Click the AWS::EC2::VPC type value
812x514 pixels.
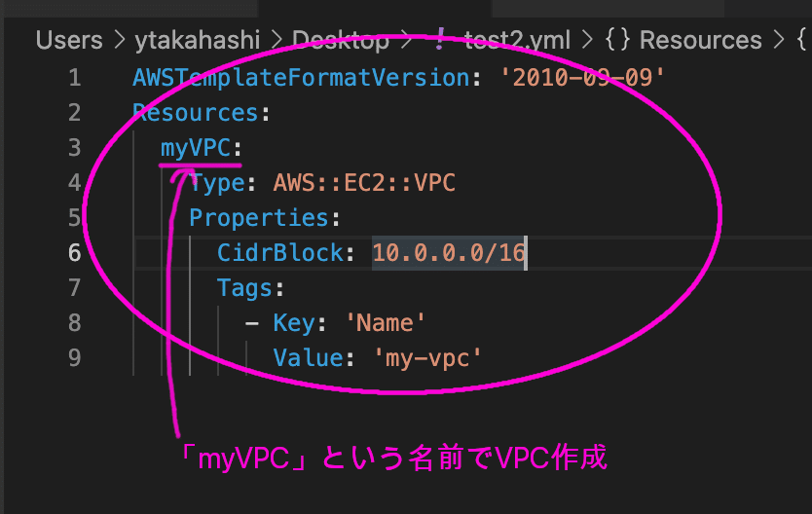click(364, 183)
